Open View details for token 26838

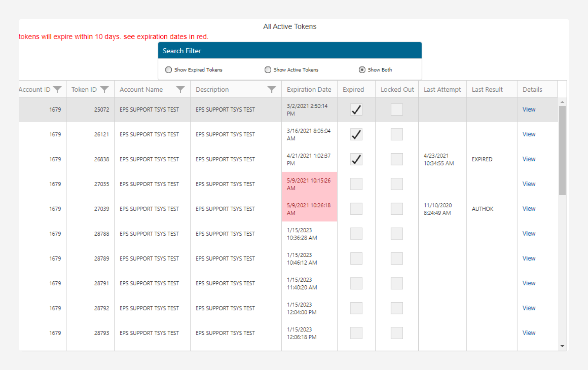click(x=528, y=159)
